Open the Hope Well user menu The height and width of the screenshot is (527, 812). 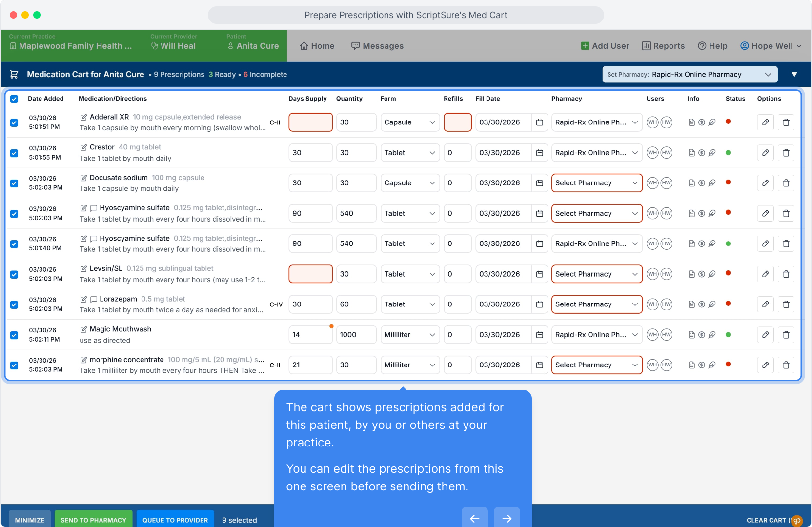tap(771, 46)
